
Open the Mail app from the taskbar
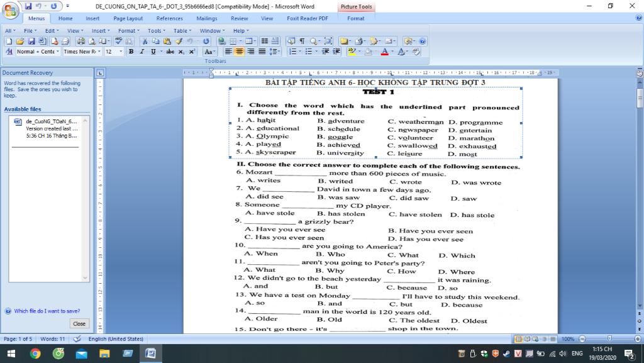(x=81, y=353)
